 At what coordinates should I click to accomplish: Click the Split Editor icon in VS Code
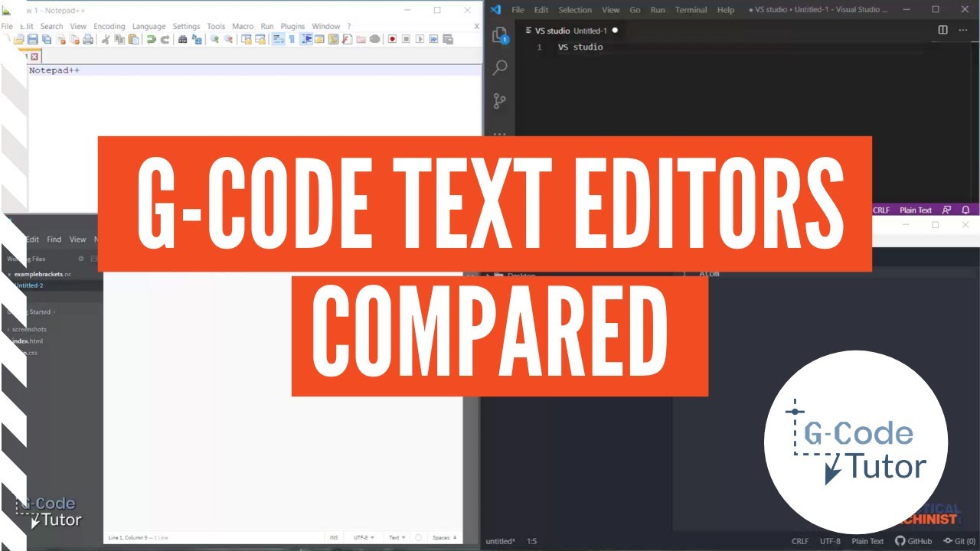942,30
